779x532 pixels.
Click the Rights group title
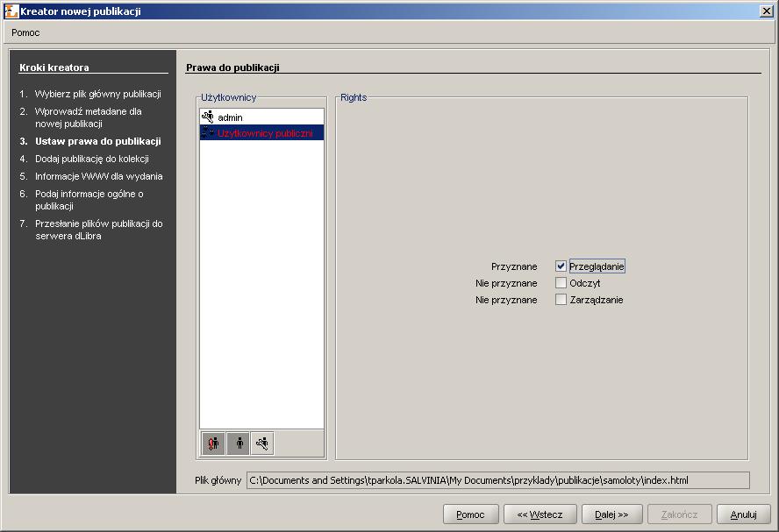pyautogui.click(x=354, y=97)
